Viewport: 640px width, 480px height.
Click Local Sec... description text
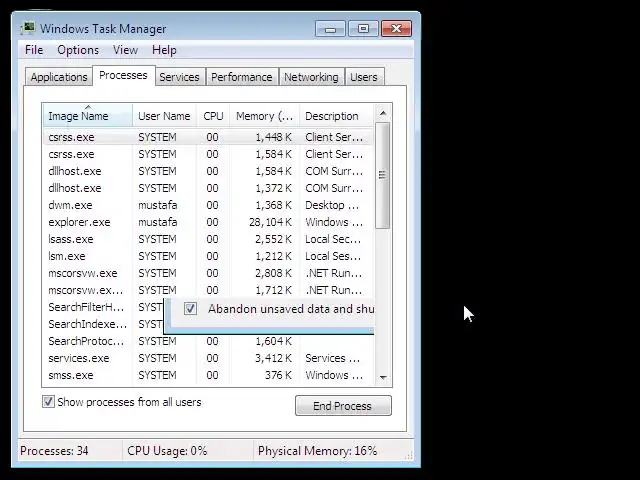click(333, 239)
